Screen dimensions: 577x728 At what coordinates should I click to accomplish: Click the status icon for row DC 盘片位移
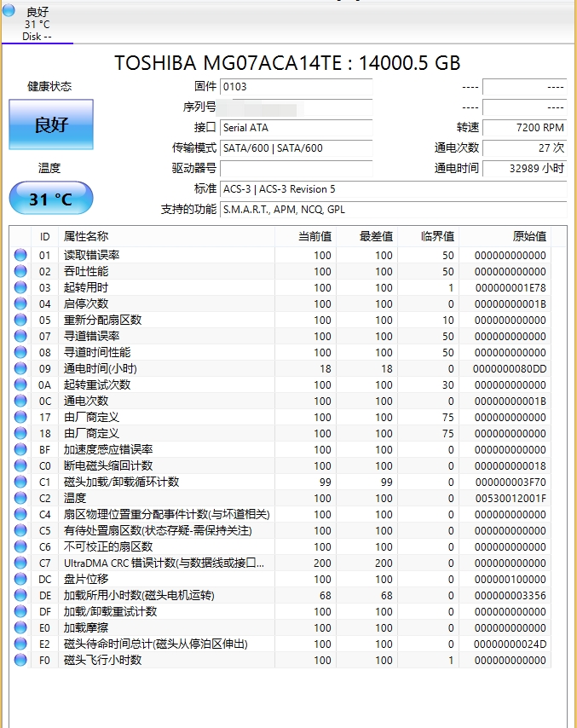click(20, 579)
